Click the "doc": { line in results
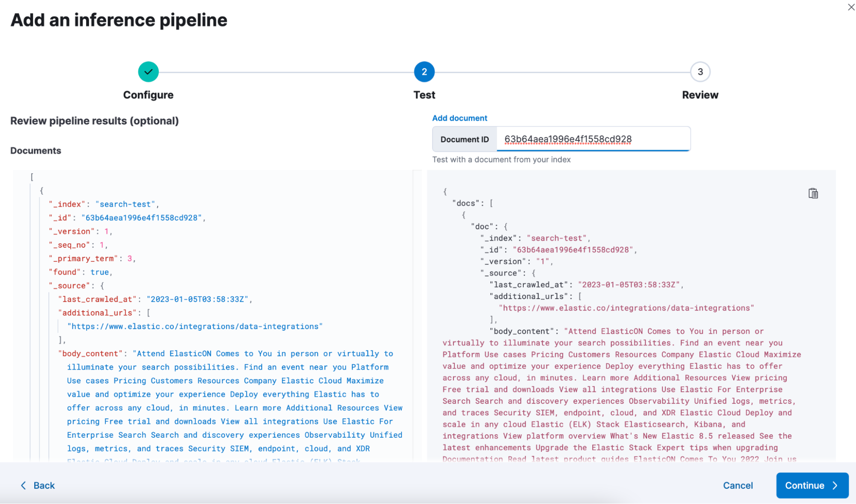 tap(489, 227)
